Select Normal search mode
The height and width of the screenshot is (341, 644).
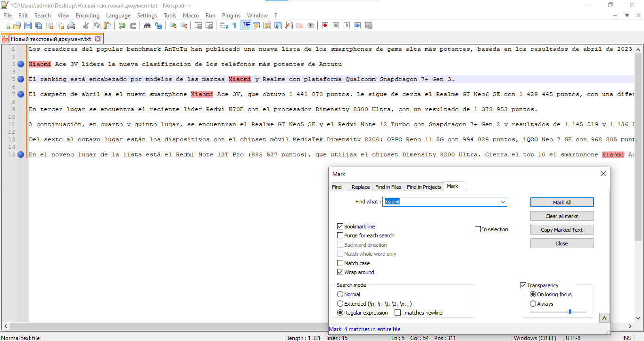point(340,294)
